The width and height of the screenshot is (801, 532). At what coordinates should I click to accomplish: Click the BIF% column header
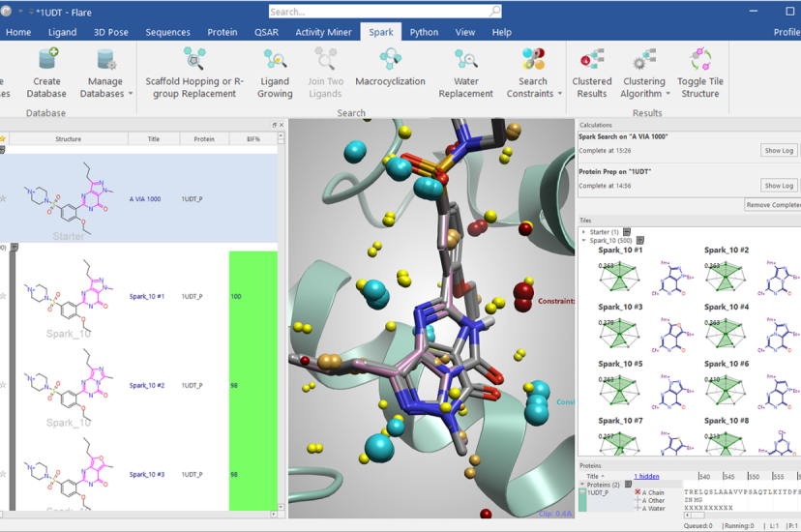click(253, 139)
